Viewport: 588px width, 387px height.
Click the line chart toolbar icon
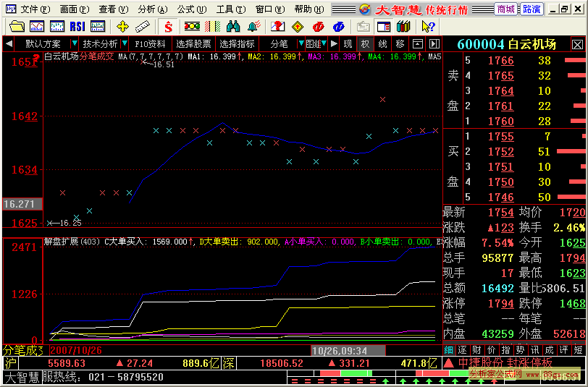pos(37,27)
